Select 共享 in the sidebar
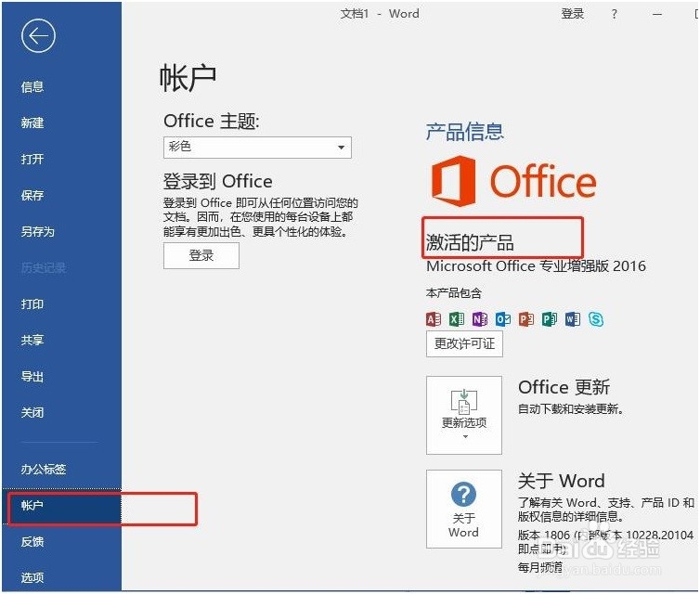Viewport: 700px width, 594px height. pos(32,340)
